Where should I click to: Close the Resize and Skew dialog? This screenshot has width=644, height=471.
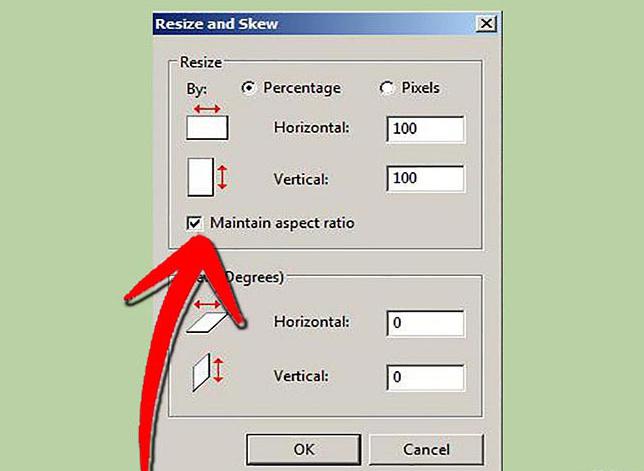(486, 23)
